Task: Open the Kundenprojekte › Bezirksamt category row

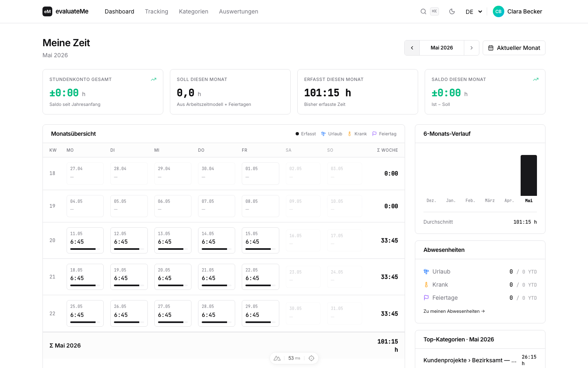Action: coord(480,360)
